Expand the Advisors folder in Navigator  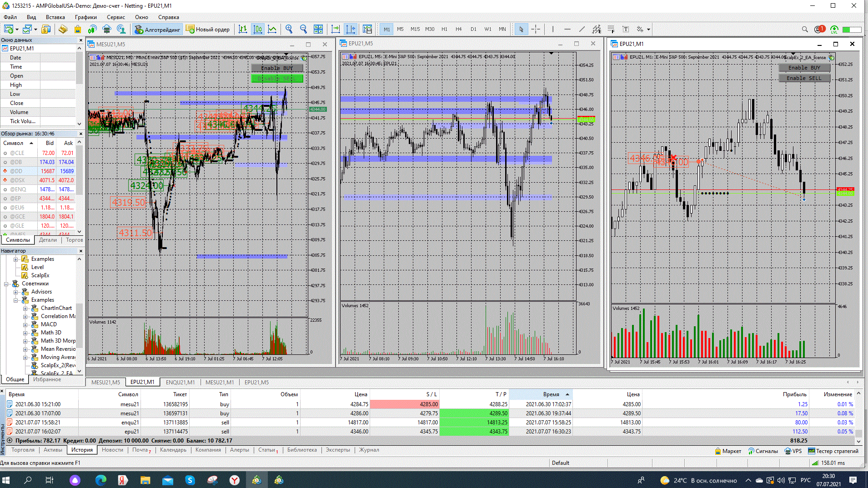tap(16, 292)
